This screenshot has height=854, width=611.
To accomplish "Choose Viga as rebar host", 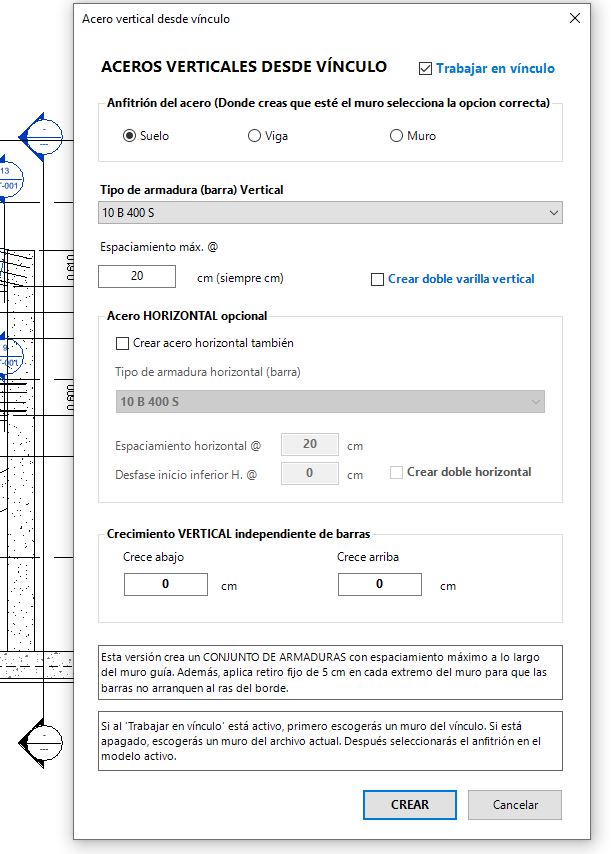I will click(x=254, y=136).
